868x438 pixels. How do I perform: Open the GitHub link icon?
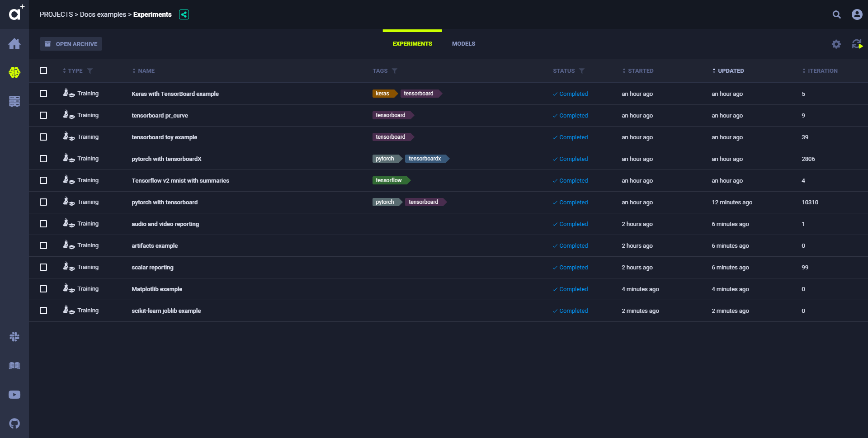click(14, 424)
